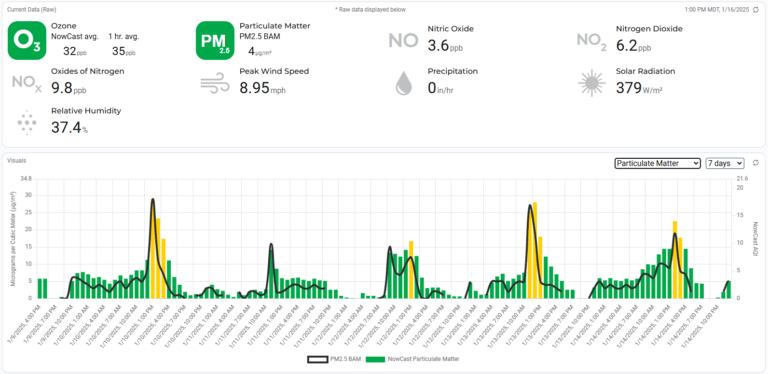Click the green PM2.5 Particulate Matter icon
The height and width of the screenshot is (374, 768).
point(215,40)
